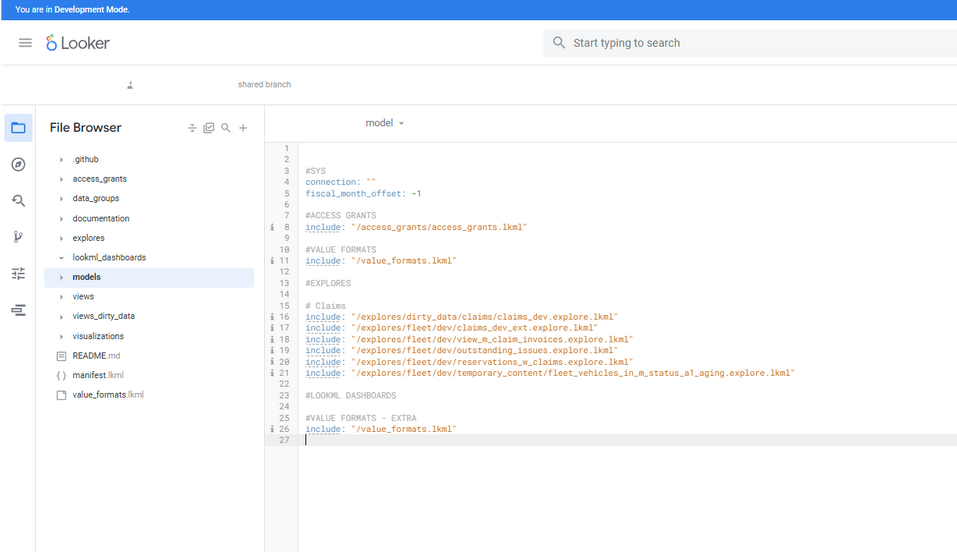
Task: Click the #EXPLORES comment line
Action: coord(328,283)
